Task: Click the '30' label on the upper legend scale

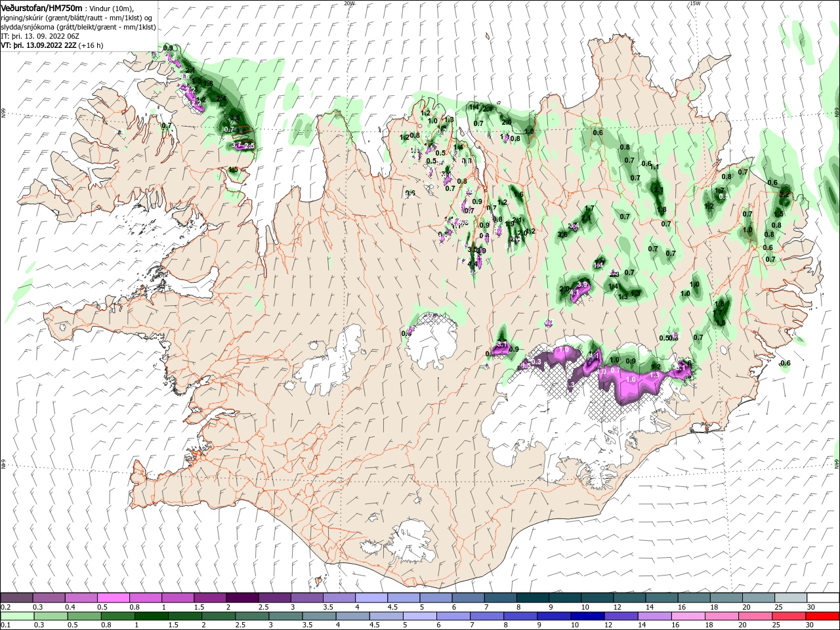Action: [x=810, y=607]
